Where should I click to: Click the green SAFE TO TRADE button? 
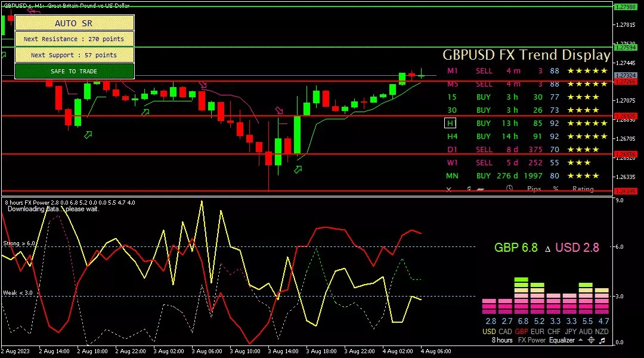(75, 71)
